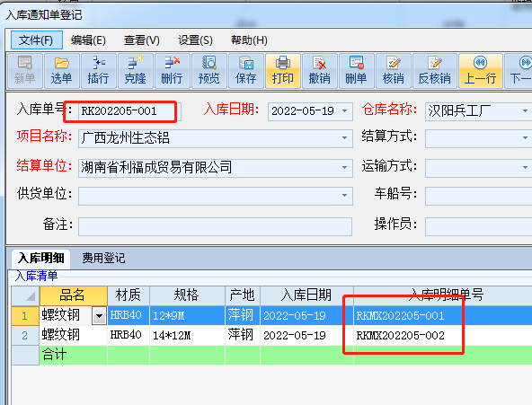This screenshot has height=405, width=532.
Task: Expand the 结算单位 dropdown list
Action: 345,167
